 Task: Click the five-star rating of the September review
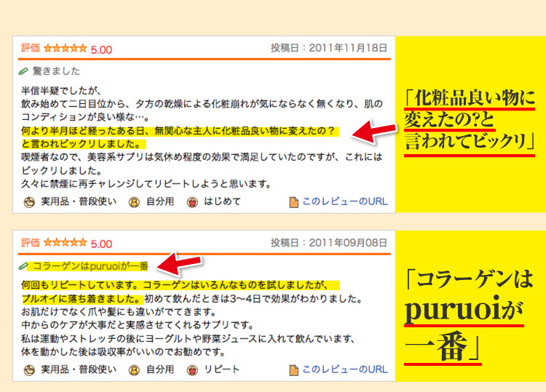(65, 243)
